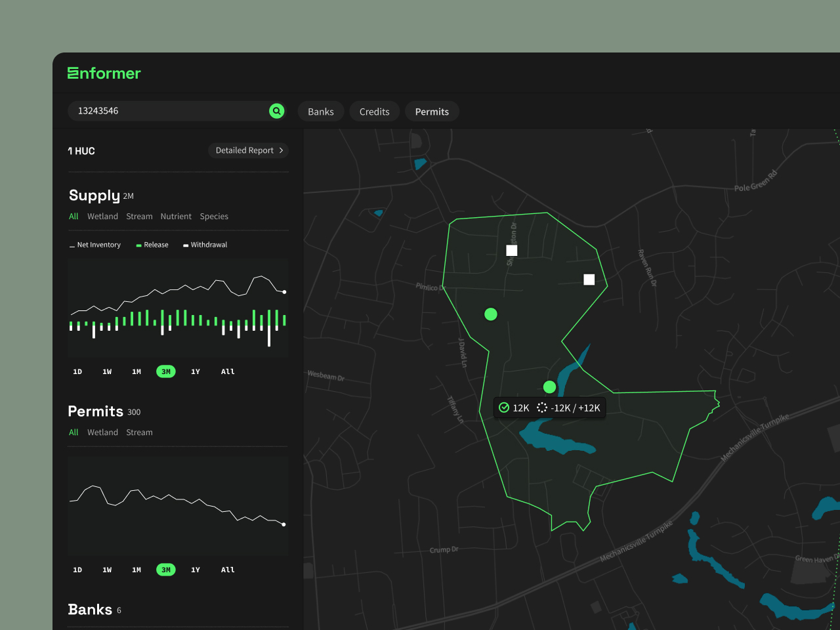Select the upper green circle map marker

(x=491, y=314)
